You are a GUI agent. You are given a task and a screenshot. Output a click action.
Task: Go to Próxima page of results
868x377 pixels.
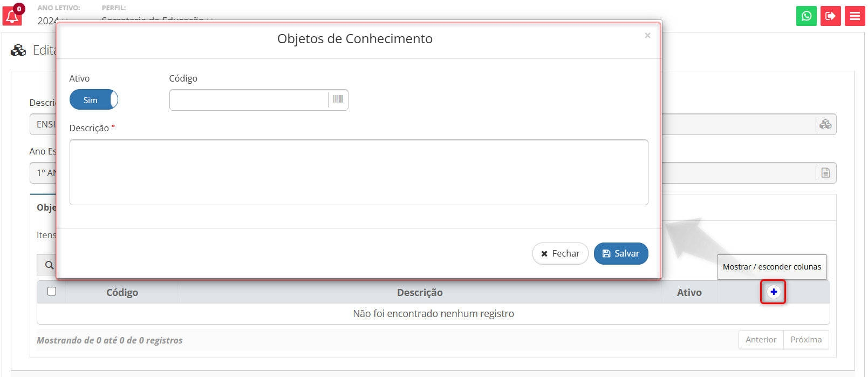pyautogui.click(x=805, y=340)
